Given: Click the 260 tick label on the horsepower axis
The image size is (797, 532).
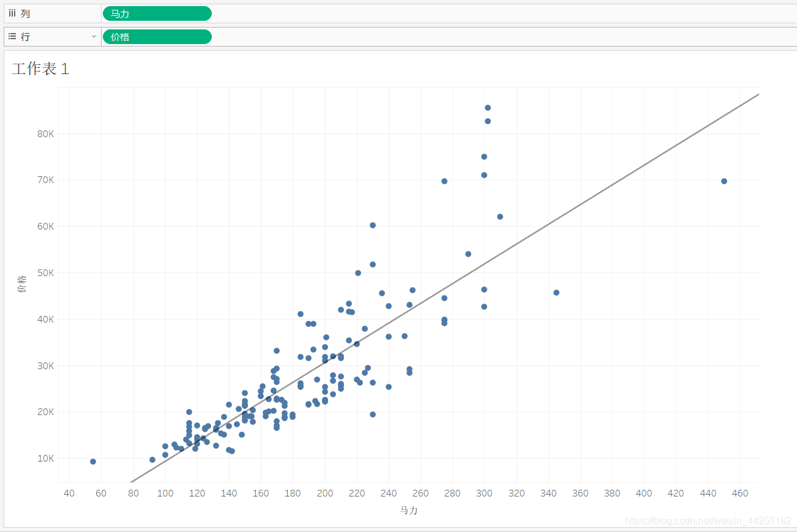Looking at the screenshot, I should click(421, 493).
